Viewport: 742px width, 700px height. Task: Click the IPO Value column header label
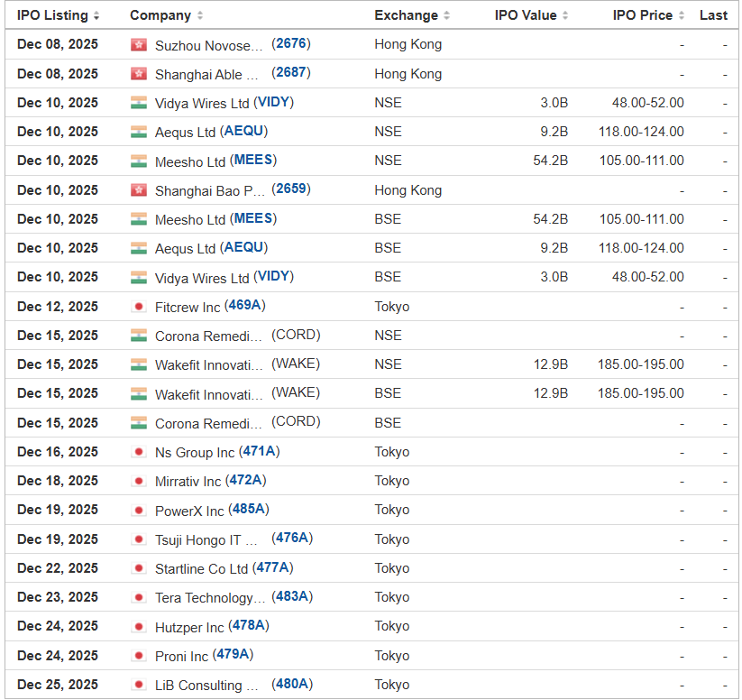pos(526,15)
